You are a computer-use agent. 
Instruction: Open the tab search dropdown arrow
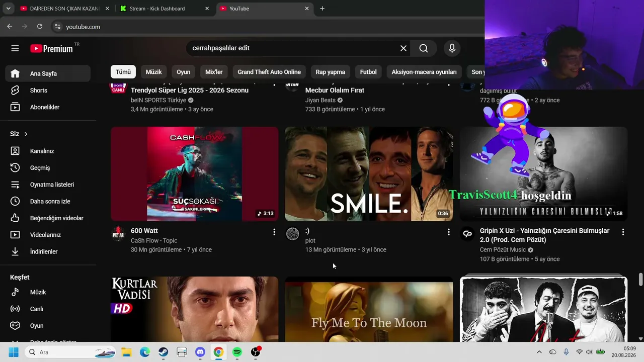8,9
